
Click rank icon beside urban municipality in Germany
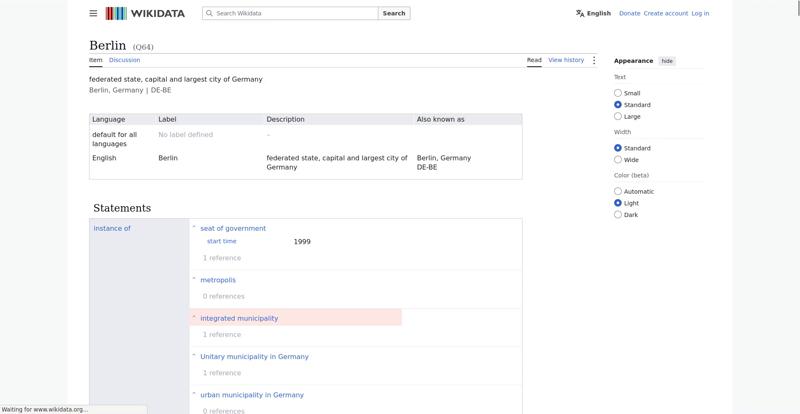pyautogui.click(x=194, y=395)
